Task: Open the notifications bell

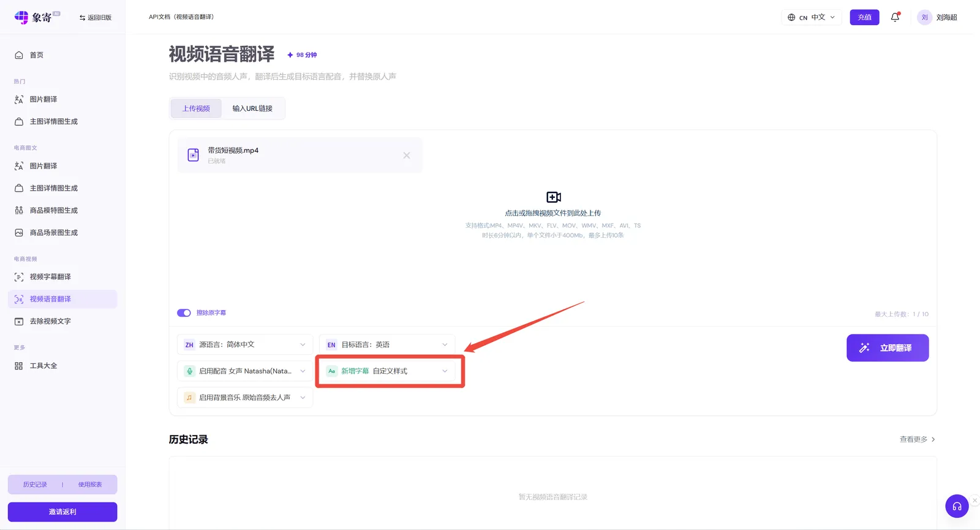Action: click(895, 17)
